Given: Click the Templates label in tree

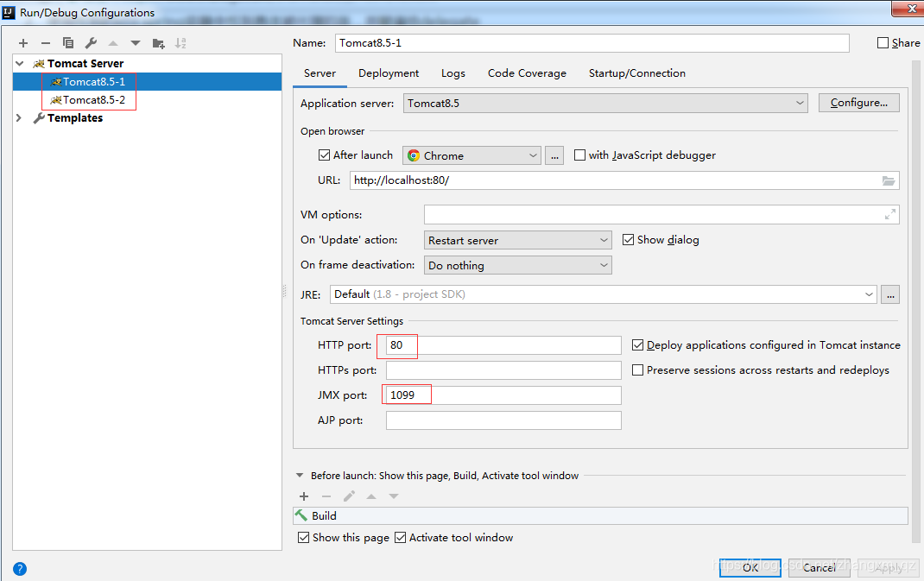Looking at the screenshot, I should [x=75, y=118].
